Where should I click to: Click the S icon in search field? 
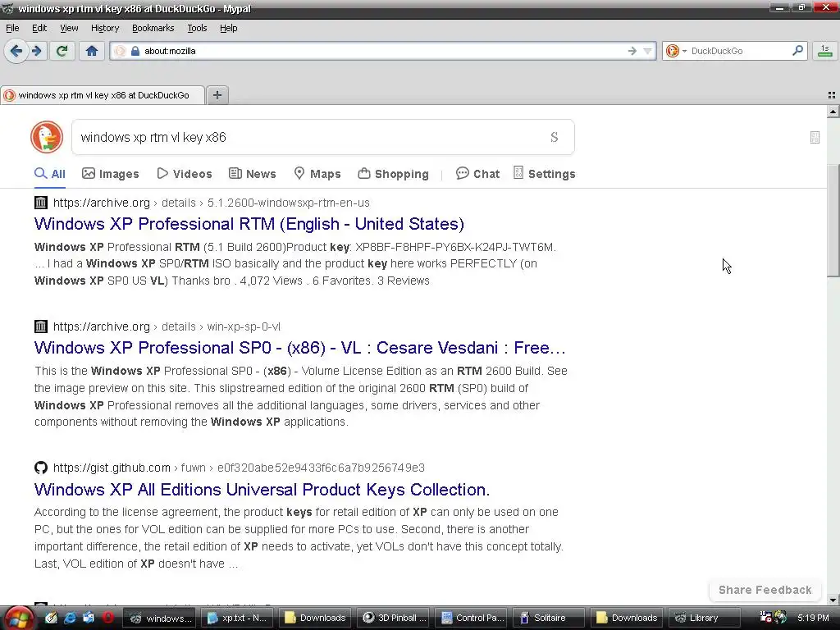point(555,137)
